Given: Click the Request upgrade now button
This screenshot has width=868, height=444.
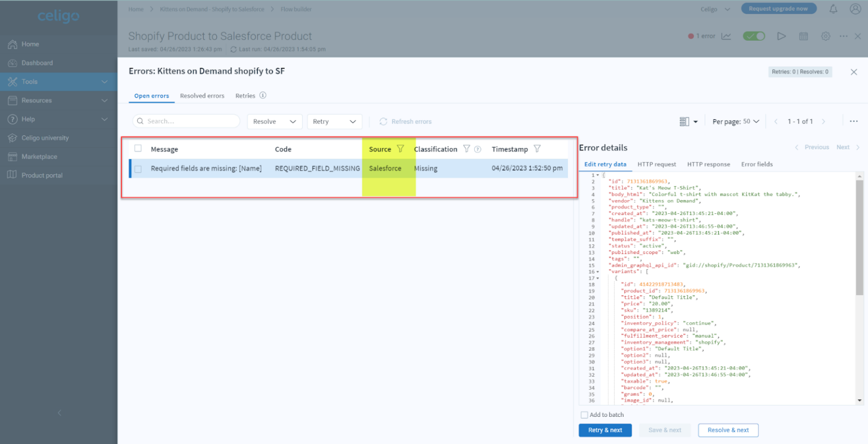Looking at the screenshot, I should [779, 8].
